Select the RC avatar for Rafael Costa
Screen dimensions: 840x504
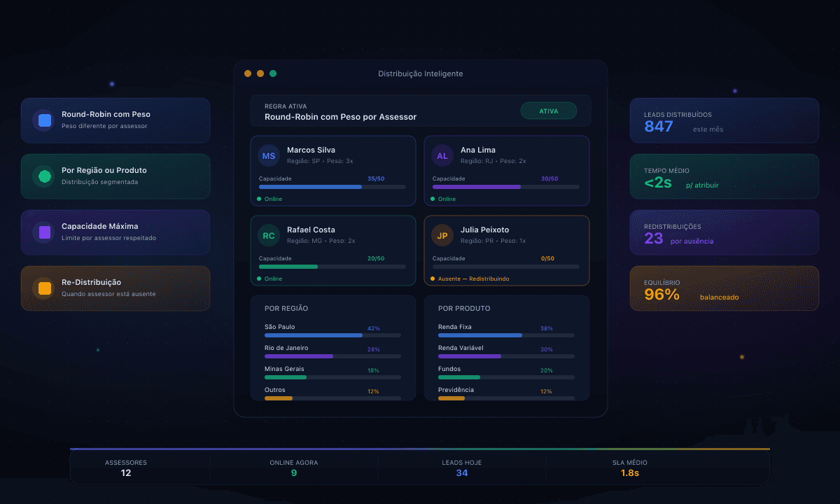pos(269,236)
